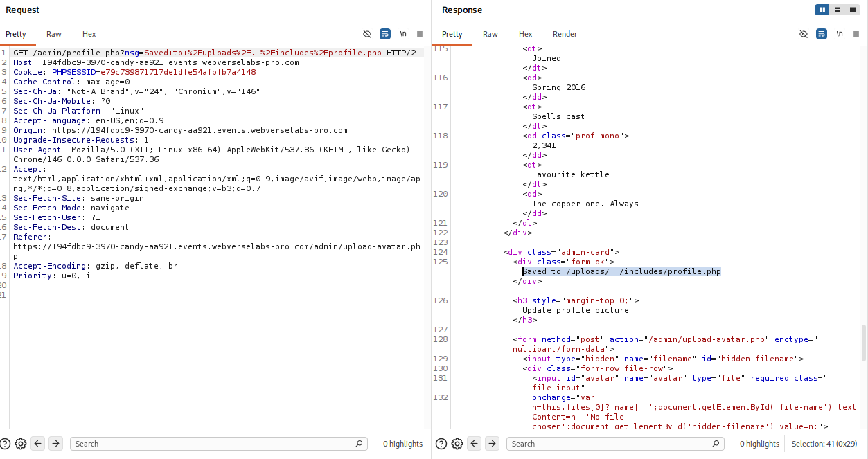Go to previous match in Response search
The height and width of the screenshot is (459, 868).
[475, 444]
